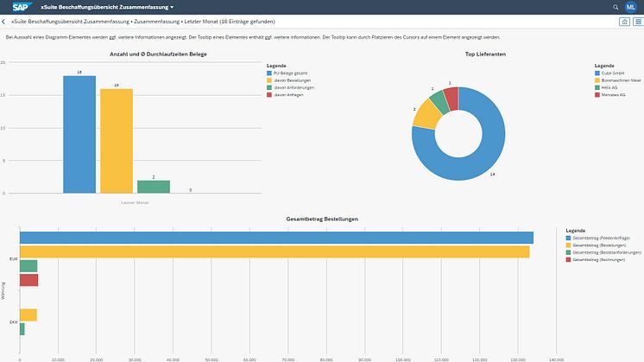Go back using the left chevron arrow
The image size is (644, 362).
[5, 20]
